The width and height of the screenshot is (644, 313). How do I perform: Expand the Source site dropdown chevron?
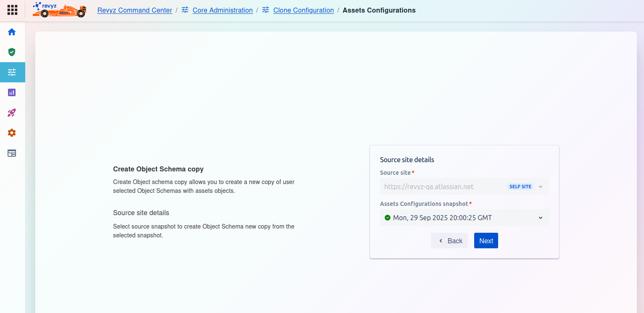(541, 187)
